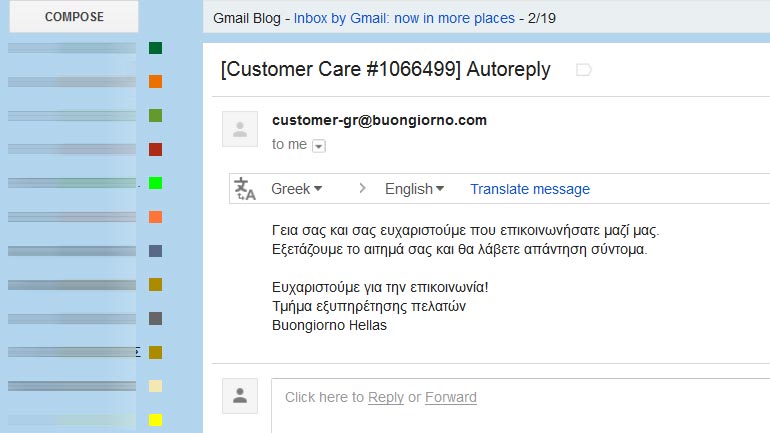Viewport: 770px width, 433px height.
Task: Click the bright yellow label color swatch
Action: tap(155, 420)
